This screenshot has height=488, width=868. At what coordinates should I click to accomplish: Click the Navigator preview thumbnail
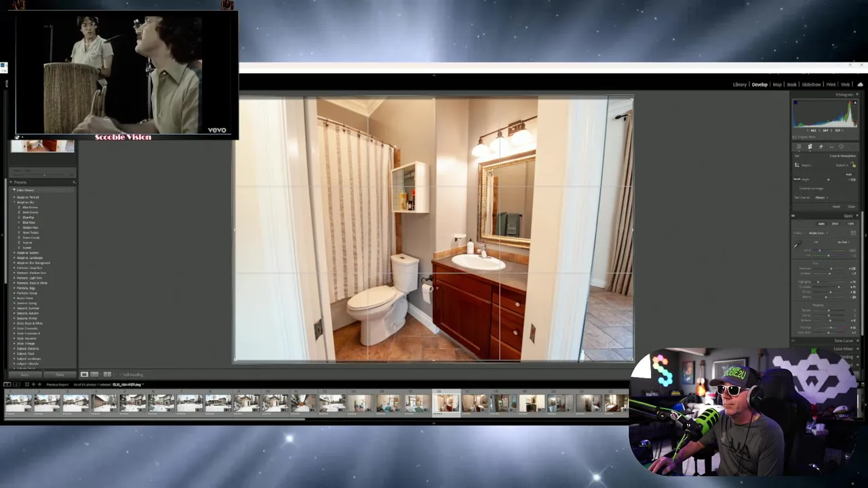click(42, 146)
